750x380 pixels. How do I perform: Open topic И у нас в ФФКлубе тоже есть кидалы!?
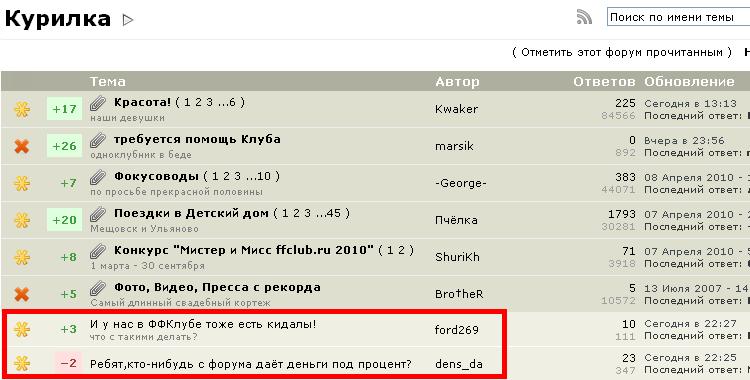point(203,324)
